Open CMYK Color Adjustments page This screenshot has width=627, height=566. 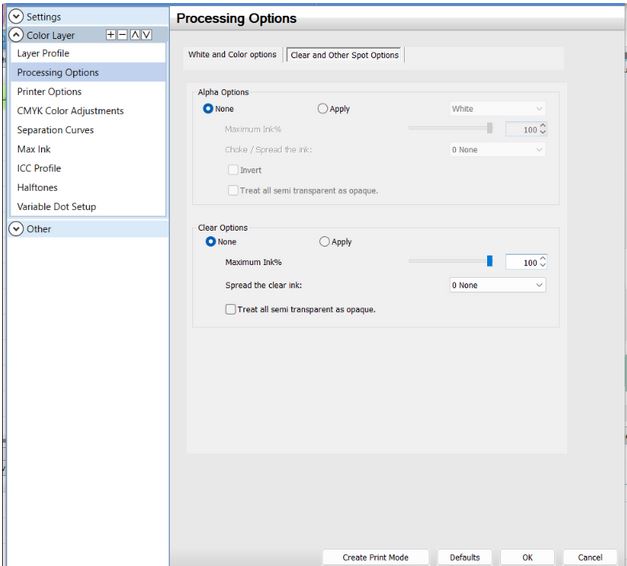[88, 111]
